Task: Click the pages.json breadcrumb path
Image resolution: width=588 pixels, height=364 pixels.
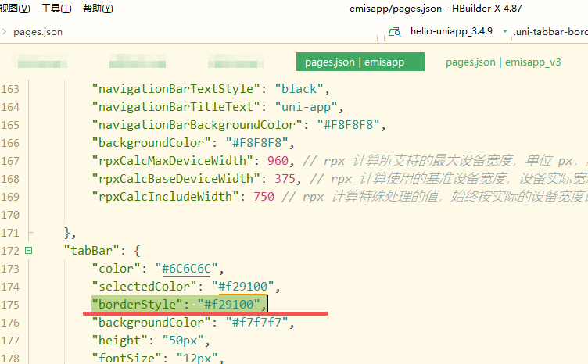Action: pos(38,32)
